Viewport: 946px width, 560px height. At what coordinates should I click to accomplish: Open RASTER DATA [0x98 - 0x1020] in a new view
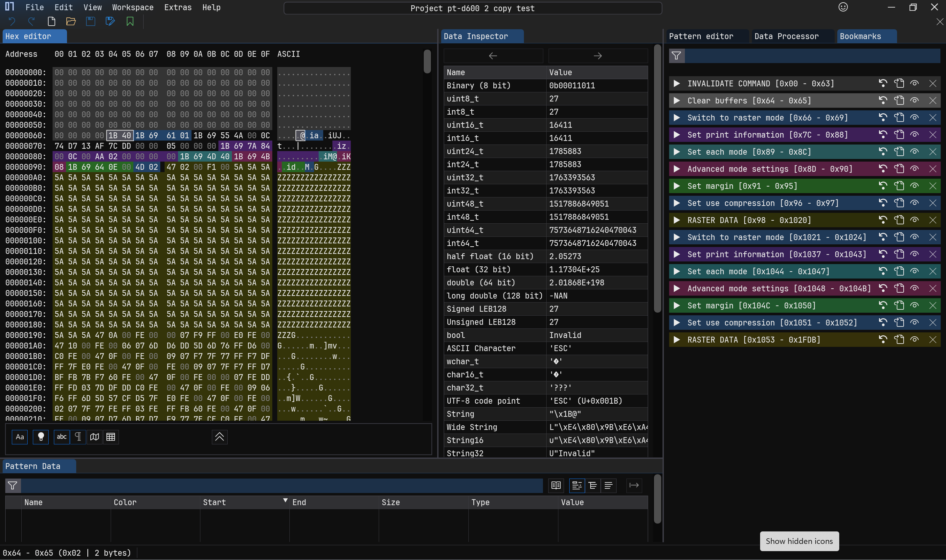point(899,220)
